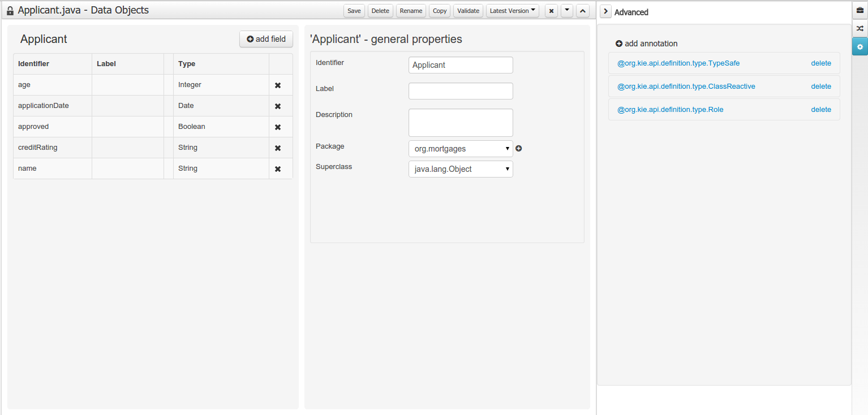
Task: Select the gear icon in right sidebar
Action: 860,47
